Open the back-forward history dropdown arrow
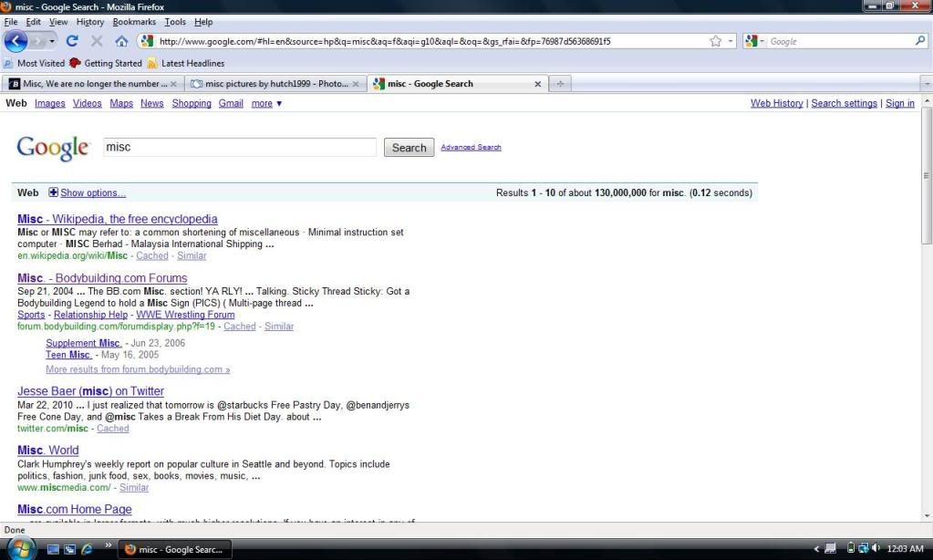 pyautogui.click(x=52, y=41)
